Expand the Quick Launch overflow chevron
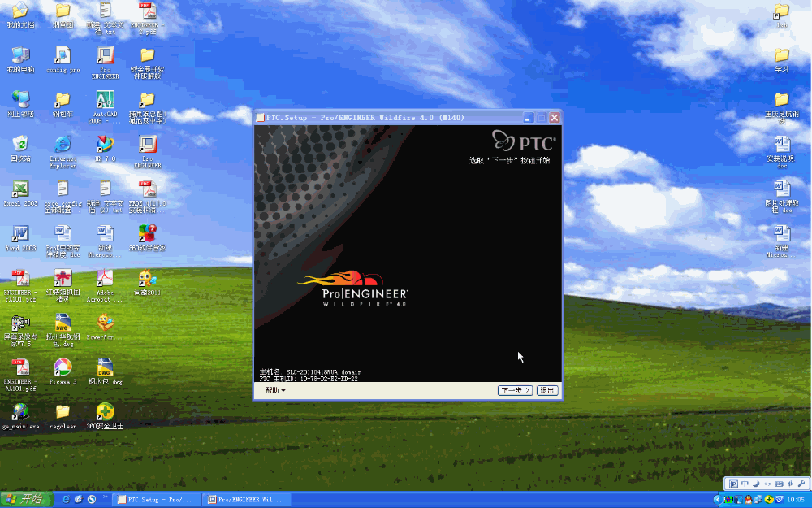 coord(105,497)
